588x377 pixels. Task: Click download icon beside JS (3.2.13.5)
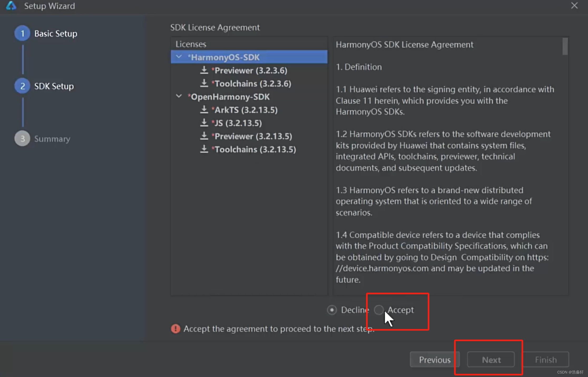204,123
